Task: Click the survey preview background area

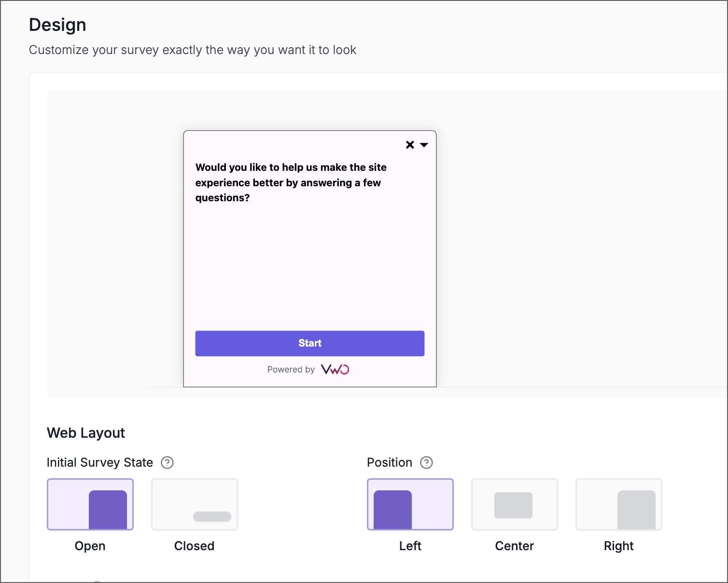Action: [555, 241]
